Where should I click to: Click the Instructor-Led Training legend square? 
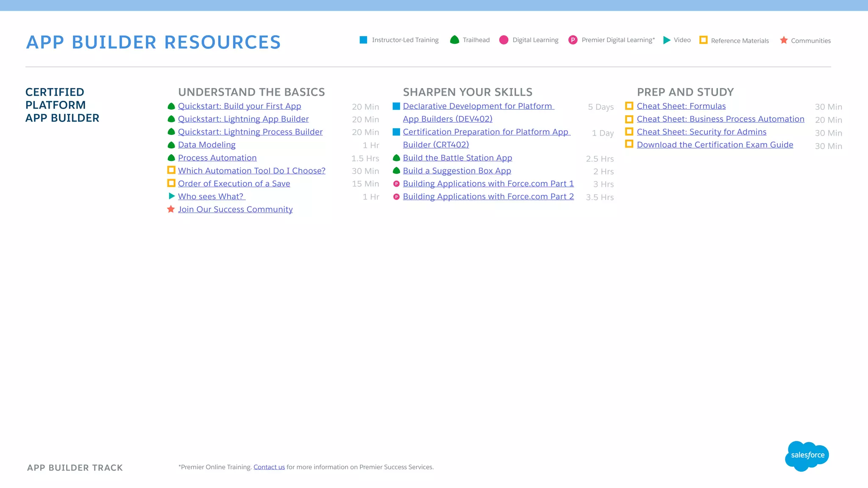pyautogui.click(x=363, y=40)
